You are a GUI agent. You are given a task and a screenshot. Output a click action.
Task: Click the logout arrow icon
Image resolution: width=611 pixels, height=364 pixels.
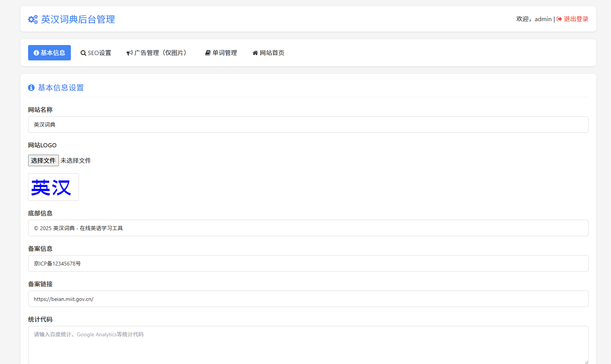tap(559, 19)
